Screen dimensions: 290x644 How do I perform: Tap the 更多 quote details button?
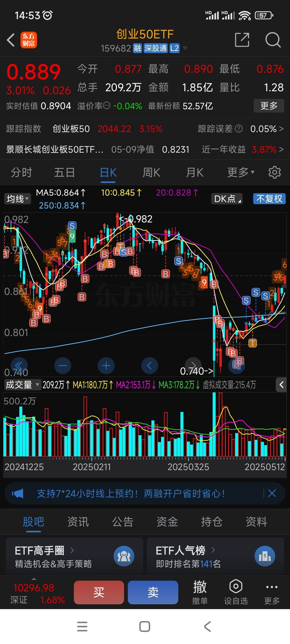pyautogui.click(x=269, y=106)
